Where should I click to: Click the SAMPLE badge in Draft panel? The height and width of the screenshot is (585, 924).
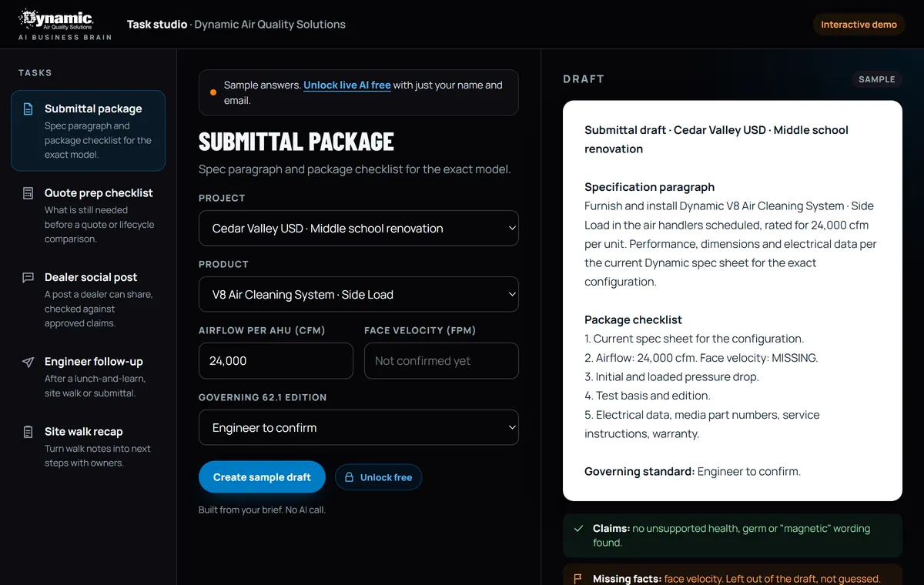877,79
